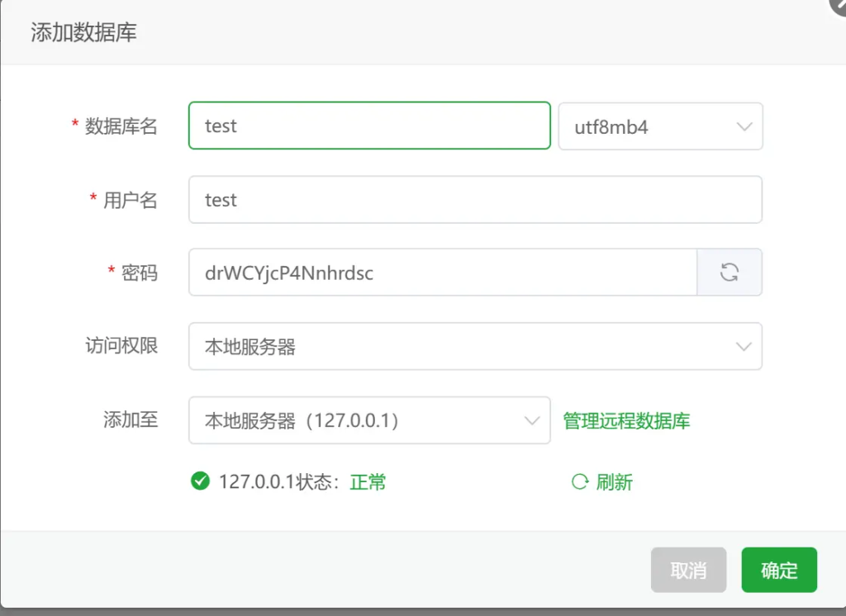Focus the 数据库名 input field

pos(369,126)
